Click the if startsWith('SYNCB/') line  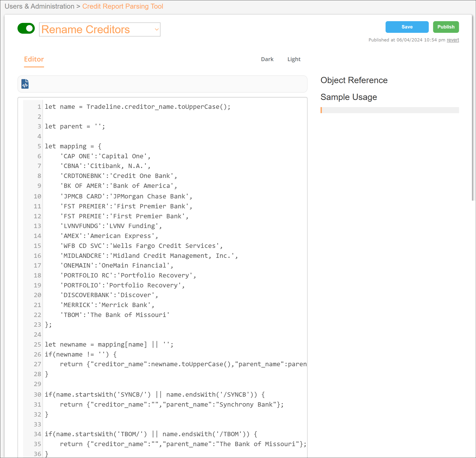(x=155, y=395)
